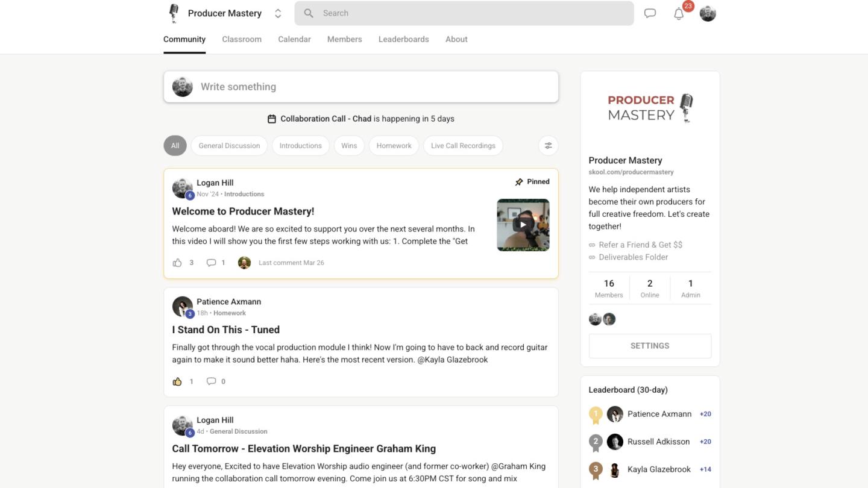Filter posts by Live Call Recordings
Viewport: 868px width, 488px height.
coord(463,146)
